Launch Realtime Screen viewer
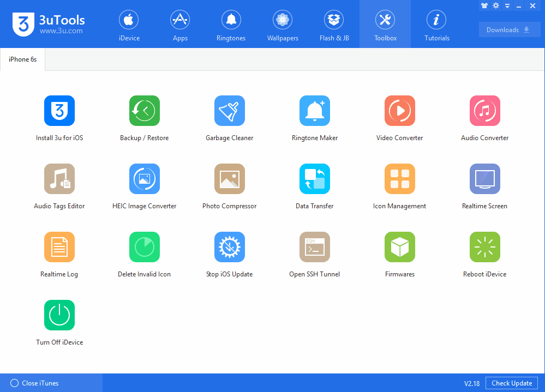This screenshot has width=545, height=392. (x=485, y=179)
